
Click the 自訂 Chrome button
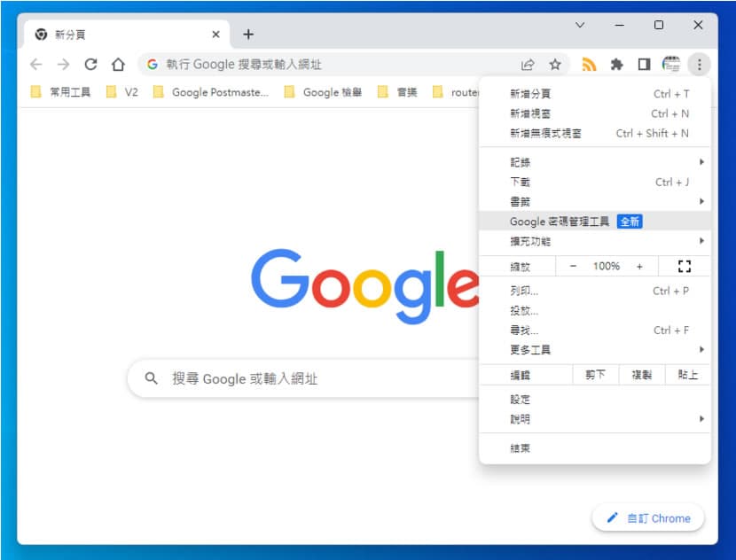(x=648, y=518)
